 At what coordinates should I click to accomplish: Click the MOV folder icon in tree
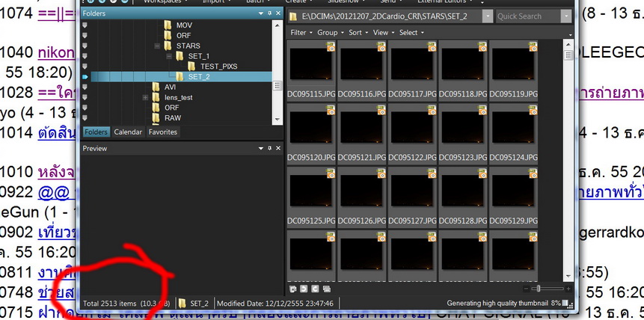(168, 25)
